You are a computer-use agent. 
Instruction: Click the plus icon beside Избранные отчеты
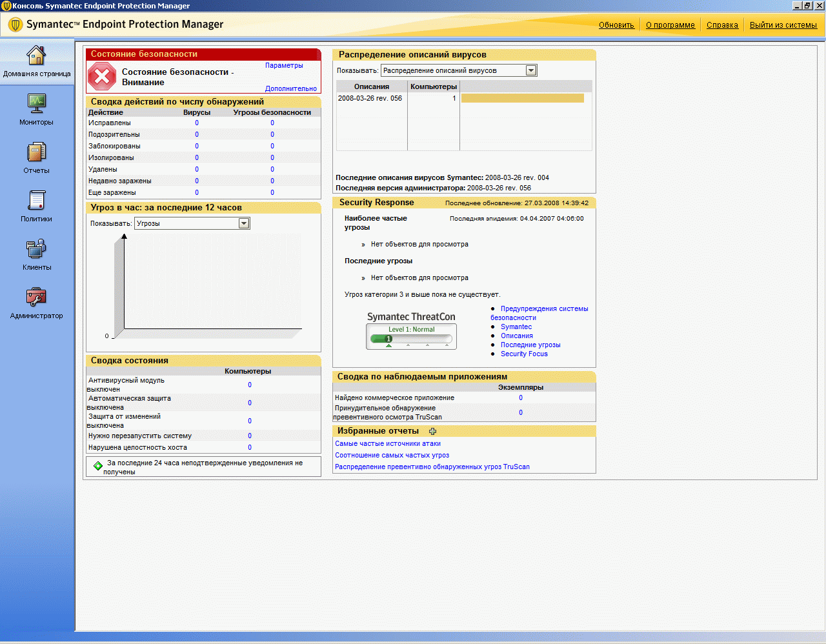tap(432, 431)
